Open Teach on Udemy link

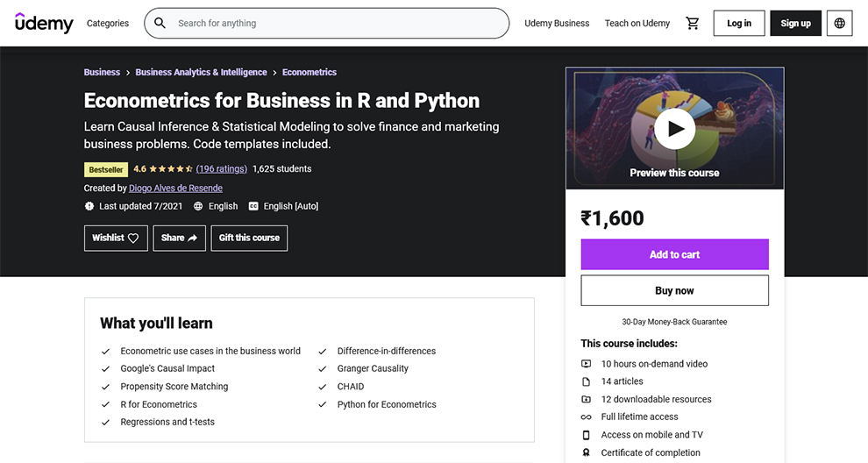click(x=637, y=24)
